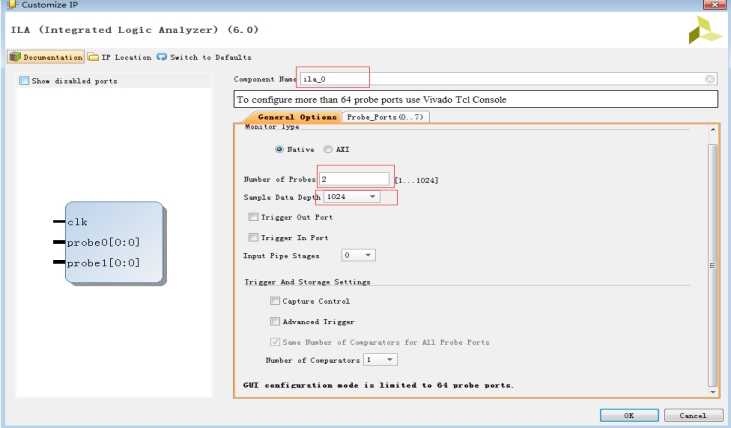Screen dimensions: 731x428
Task: Click the probe0[0:0] port label
Action: pos(103,242)
